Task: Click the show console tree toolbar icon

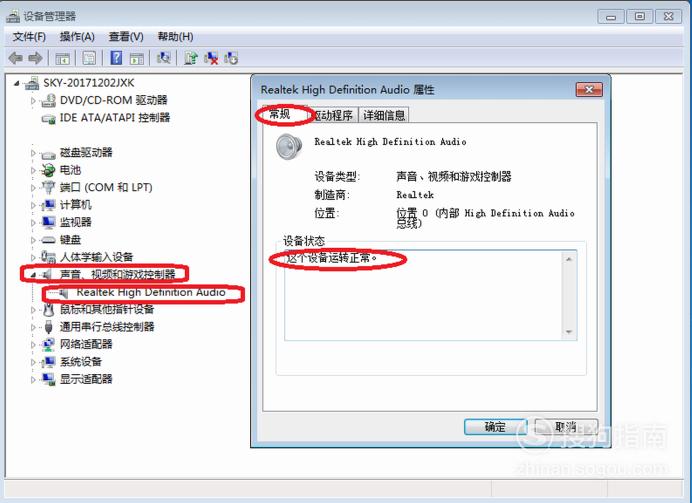Action: (x=62, y=58)
